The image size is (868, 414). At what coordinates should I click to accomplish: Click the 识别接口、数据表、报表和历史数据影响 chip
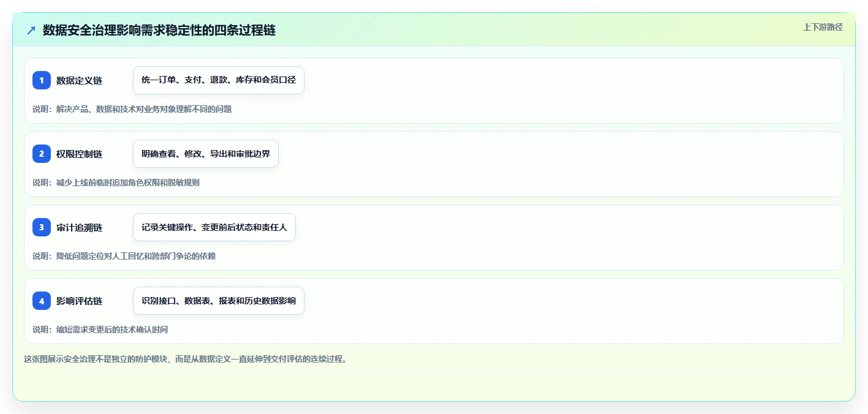pyautogui.click(x=219, y=301)
